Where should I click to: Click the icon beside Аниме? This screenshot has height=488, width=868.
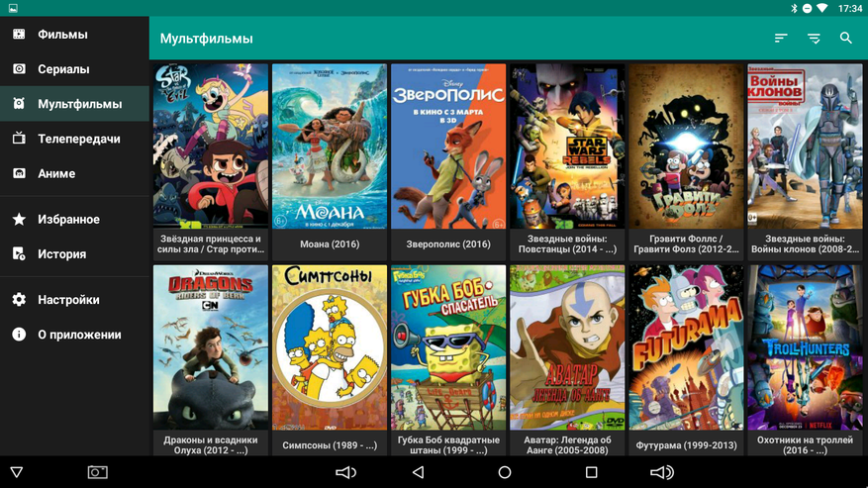(19, 173)
